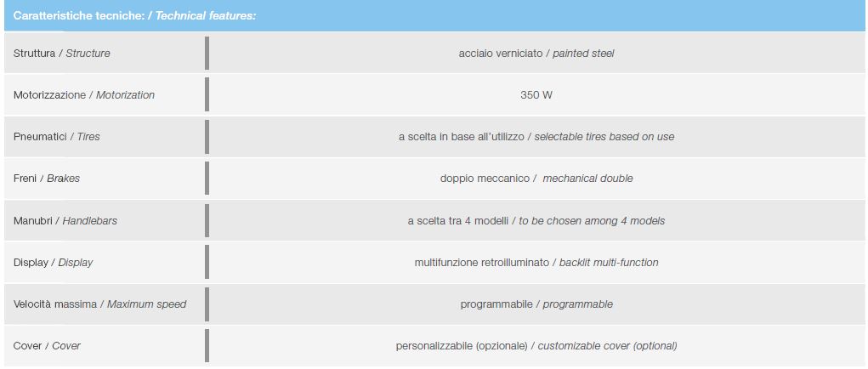Select the Motorizzazione / Motorization label
Image resolution: width=868 pixels, height=369 pixels.
83,94
